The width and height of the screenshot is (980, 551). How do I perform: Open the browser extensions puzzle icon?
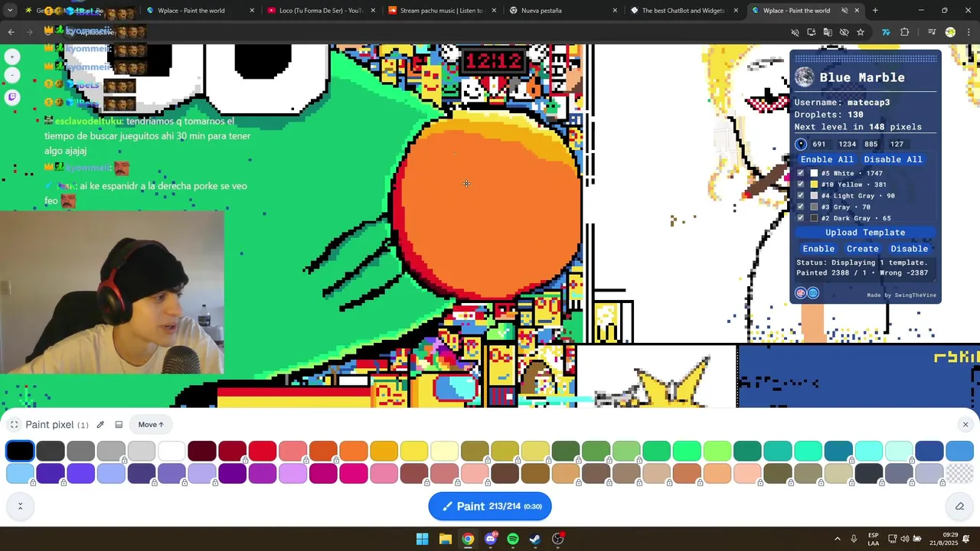tap(904, 32)
